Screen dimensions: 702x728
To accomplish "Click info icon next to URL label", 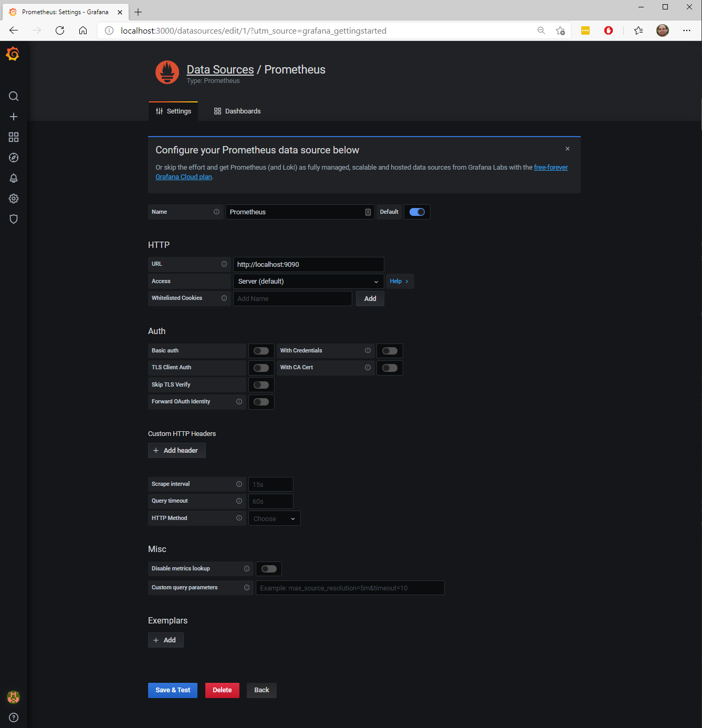I will pos(224,264).
